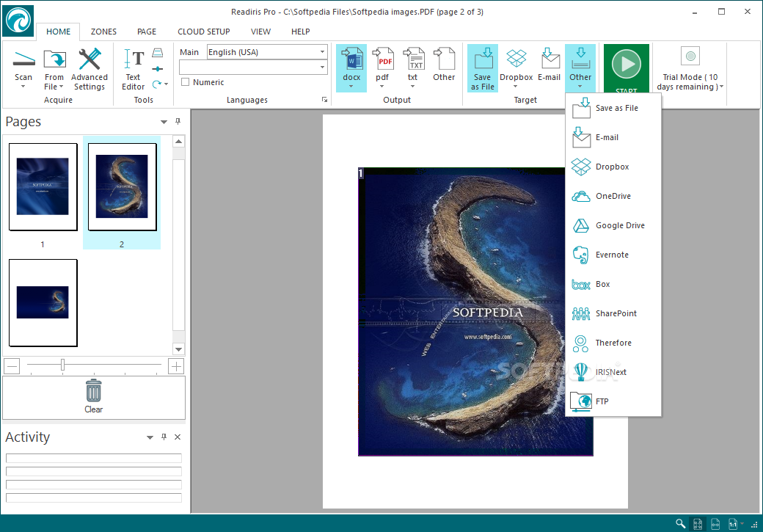Image resolution: width=763 pixels, height=532 pixels.
Task: Open the CLOUD SETUP tab
Action: coord(204,32)
